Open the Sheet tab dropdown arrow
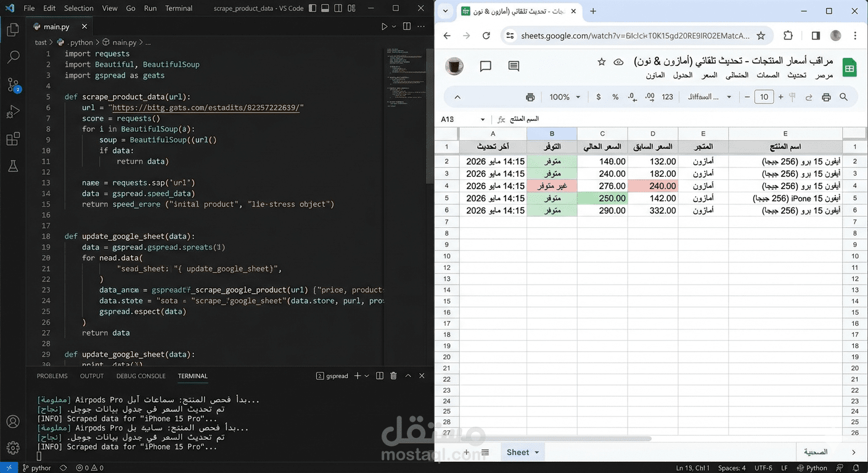Image resolution: width=868 pixels, height=473 pixels. point(537,452)
